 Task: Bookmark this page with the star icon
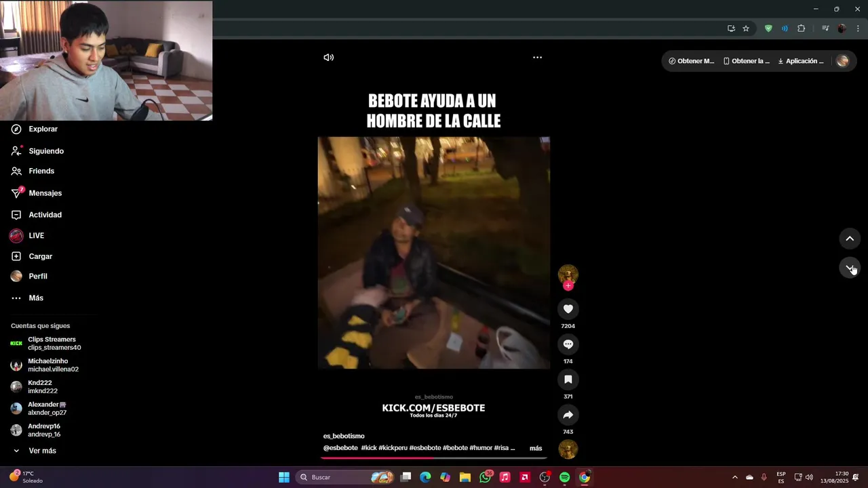pos(746,28)
